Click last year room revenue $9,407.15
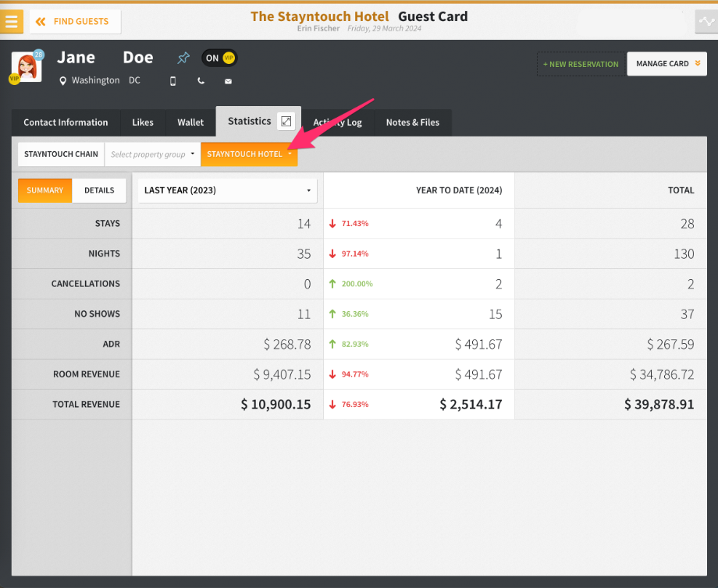 click(282, 374)
